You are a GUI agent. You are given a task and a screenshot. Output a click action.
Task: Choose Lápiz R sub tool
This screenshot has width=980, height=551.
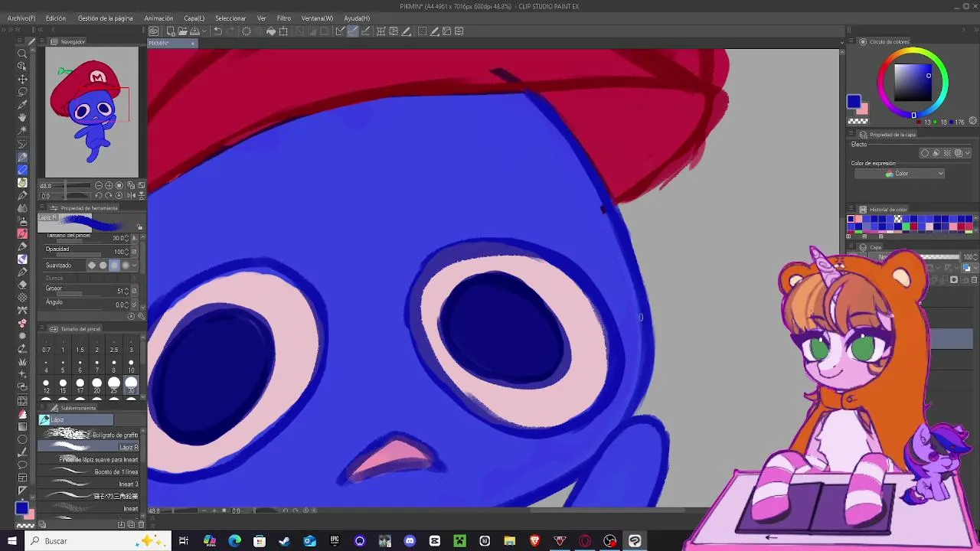click(x=90, y=447)
